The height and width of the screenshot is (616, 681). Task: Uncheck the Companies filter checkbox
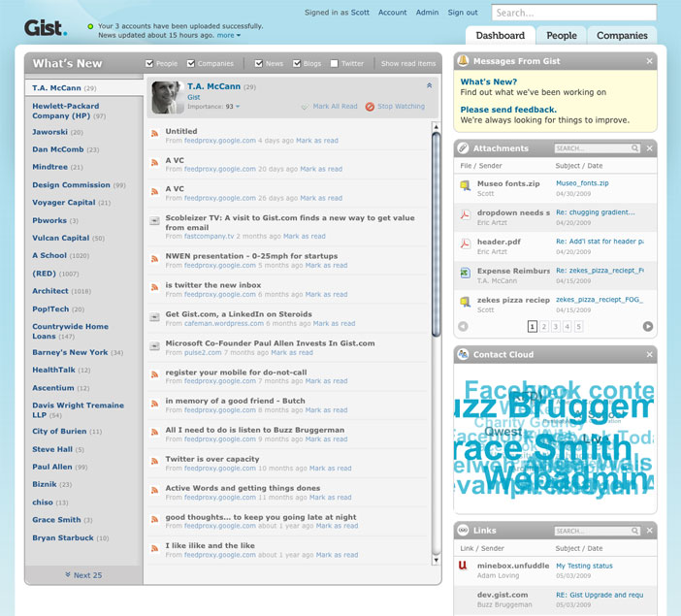pyautogui.click(x=191, y=63)
